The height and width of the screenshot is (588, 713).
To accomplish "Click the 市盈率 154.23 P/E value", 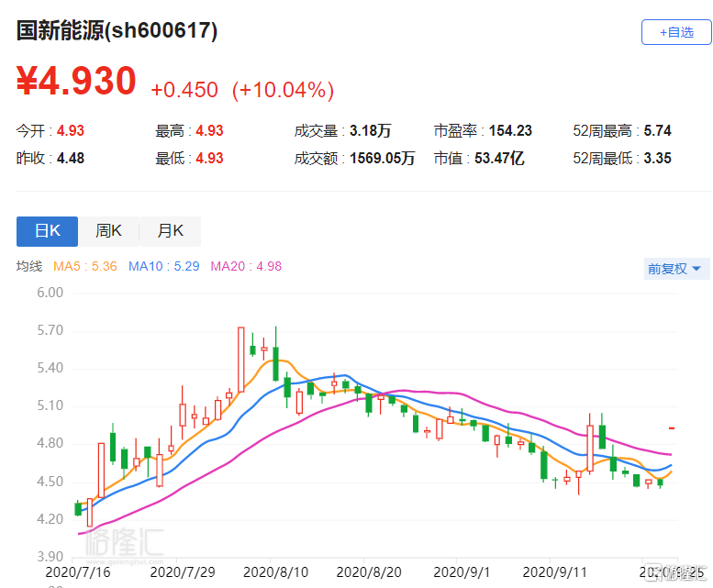I will (x=483, y=131).
